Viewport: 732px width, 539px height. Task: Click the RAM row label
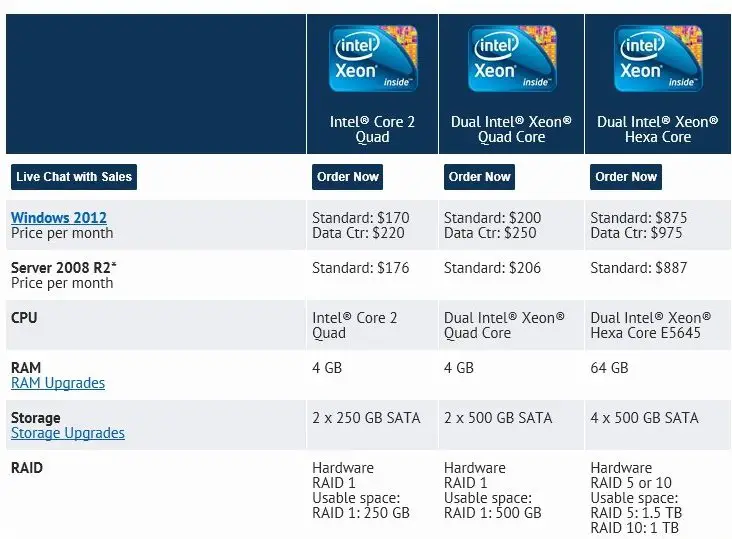point(26,368)
